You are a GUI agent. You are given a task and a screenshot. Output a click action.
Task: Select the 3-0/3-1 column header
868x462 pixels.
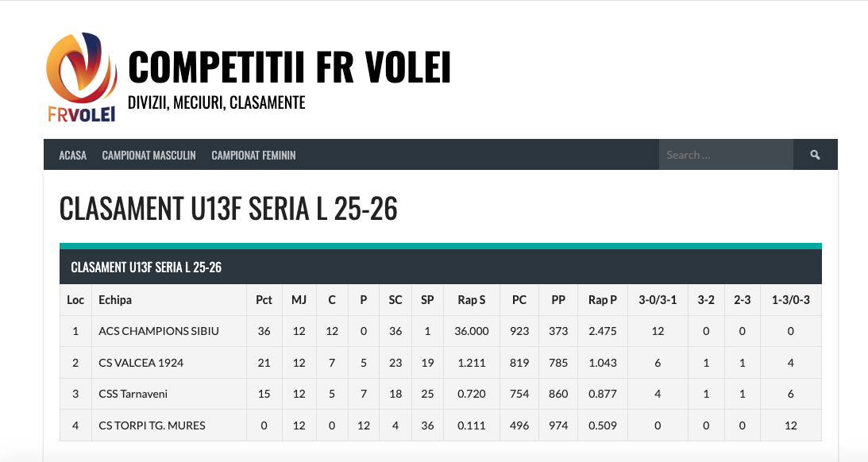coord(658,300)
